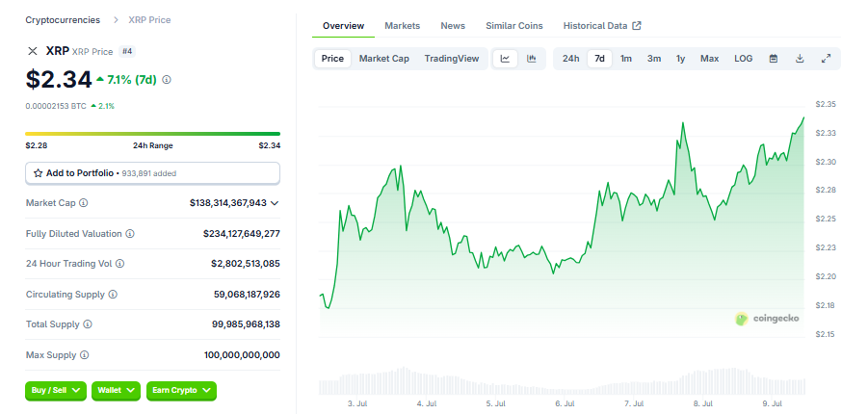Select the TradingView chart toggle

coord(452,59)
